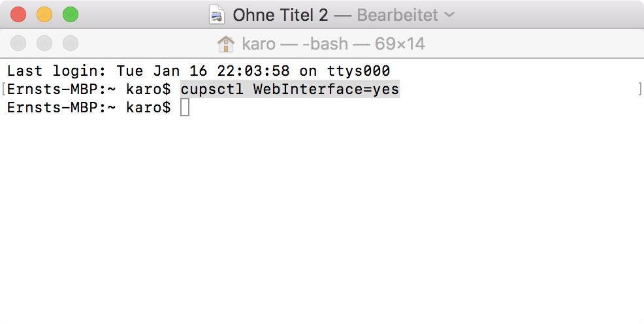
Task: Maximize the window with the green button
Action: point(71,15)
